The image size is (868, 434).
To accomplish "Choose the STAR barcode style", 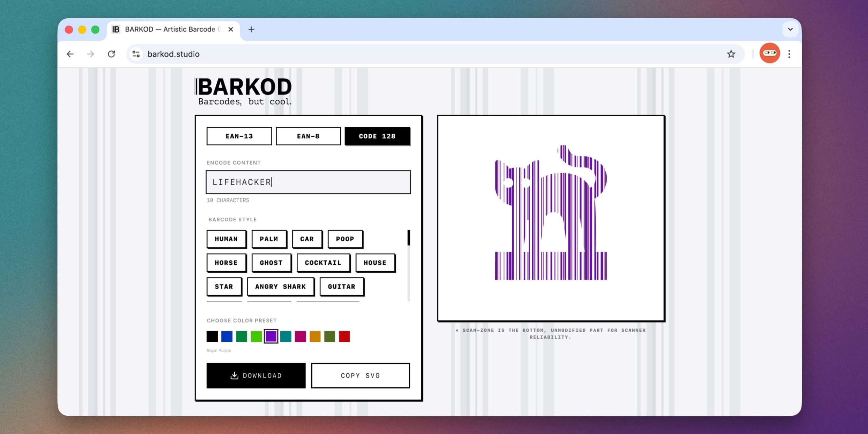I will click(x=224, y=287).
